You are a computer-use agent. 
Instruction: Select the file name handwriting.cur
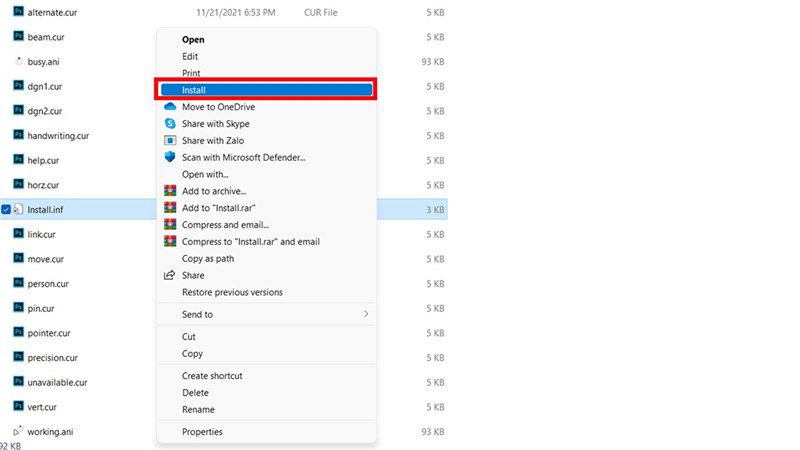coord(58,136)
